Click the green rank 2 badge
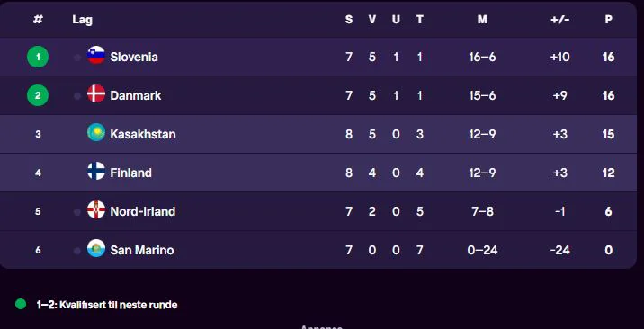 (x=38, y=95)
